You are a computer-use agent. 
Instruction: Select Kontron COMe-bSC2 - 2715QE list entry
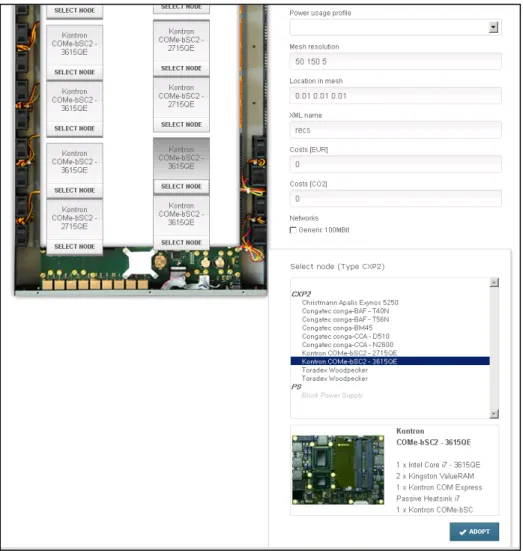349,353
